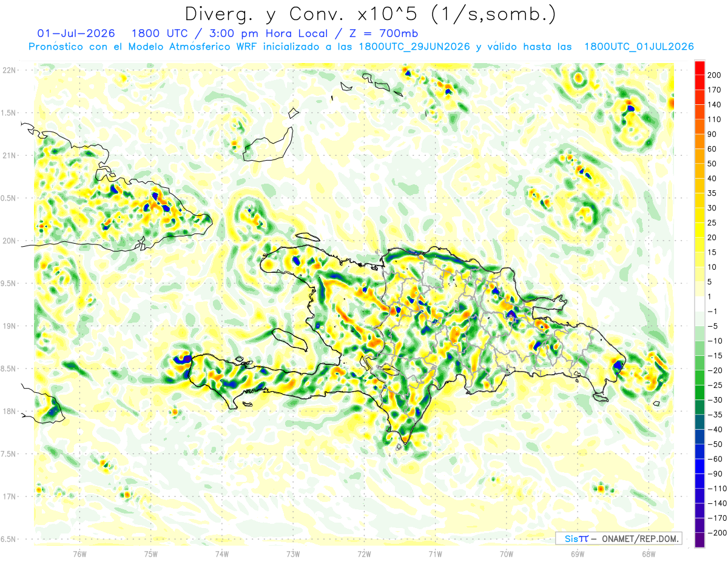Click the 72W longitude label

(364, 554)
